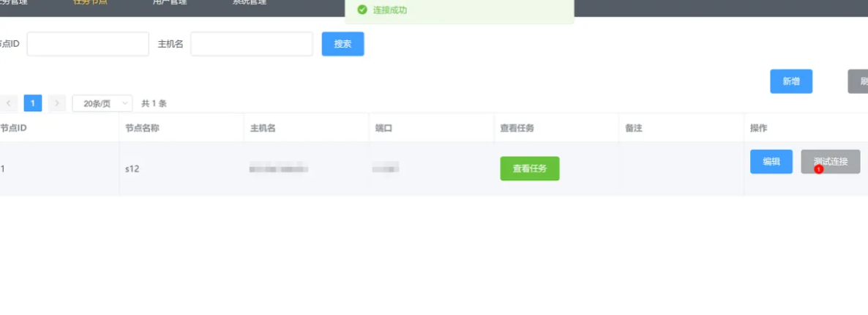This screenshot has height=315, width=868.
Task: Click the 端口 column header
Action: pyautogui.click(x=384, y=128)
